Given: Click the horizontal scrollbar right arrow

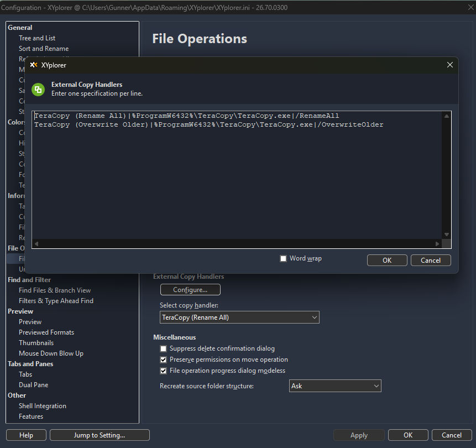Looking at the screenshot, I should 437,244.
